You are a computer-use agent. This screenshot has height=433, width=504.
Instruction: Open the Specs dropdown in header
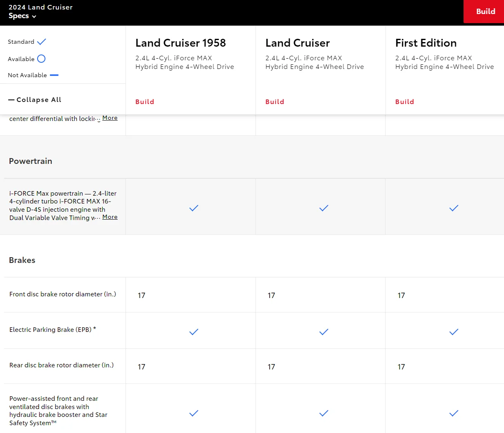click(22, 16)
